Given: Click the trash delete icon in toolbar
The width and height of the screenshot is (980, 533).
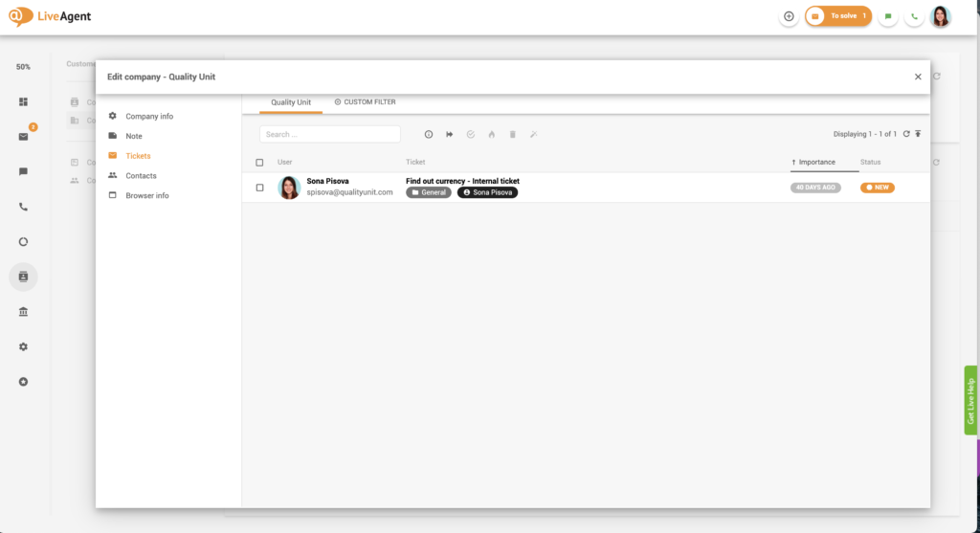Looking at the screenshot, I should [x=513, y=134].
